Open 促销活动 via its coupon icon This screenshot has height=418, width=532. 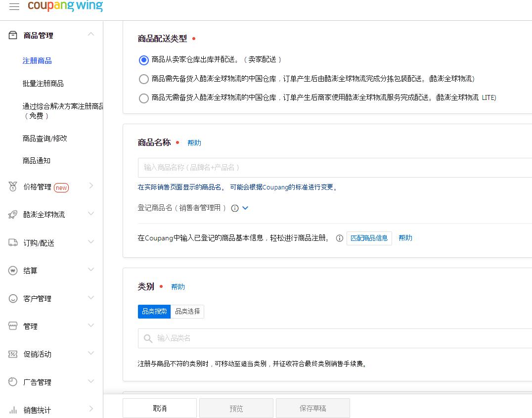pos(12,354)
